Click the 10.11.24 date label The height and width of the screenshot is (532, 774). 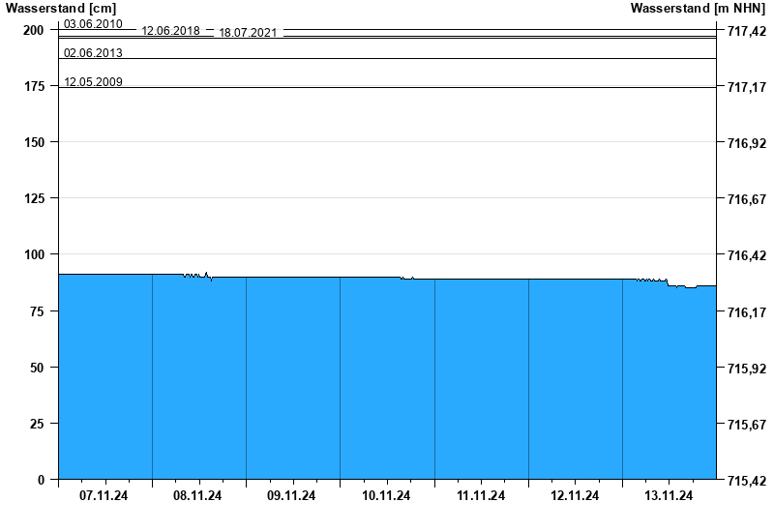(386, 496)
